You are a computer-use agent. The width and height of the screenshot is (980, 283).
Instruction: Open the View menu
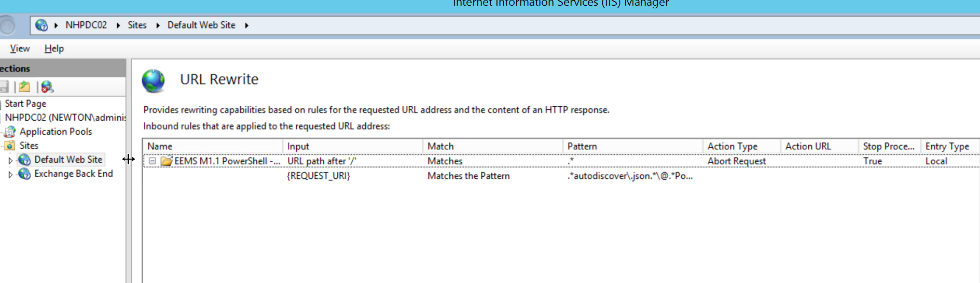coord(20,48)
